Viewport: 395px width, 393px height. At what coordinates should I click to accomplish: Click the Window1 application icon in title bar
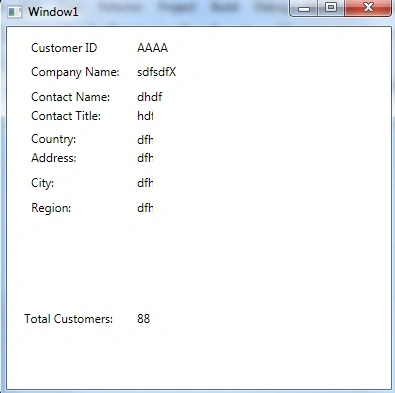(x=15, y=12)
